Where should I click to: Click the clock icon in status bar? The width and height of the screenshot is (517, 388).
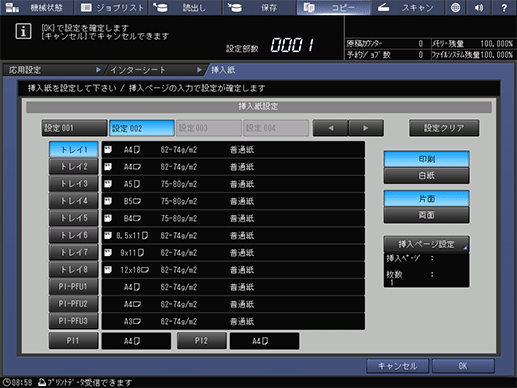(6, 382)
